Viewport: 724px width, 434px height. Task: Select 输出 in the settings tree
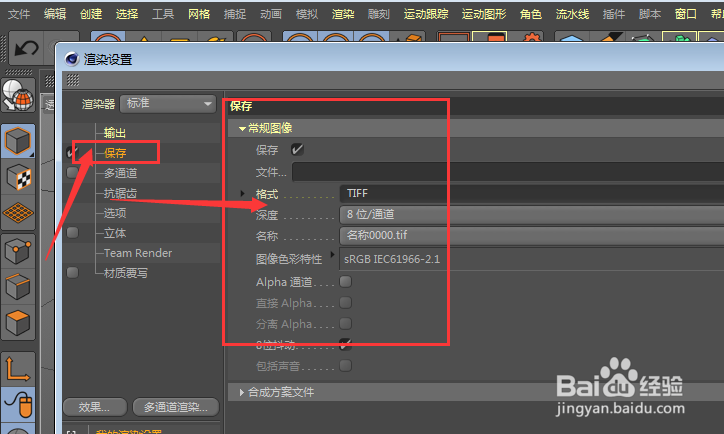coord(115,133)
